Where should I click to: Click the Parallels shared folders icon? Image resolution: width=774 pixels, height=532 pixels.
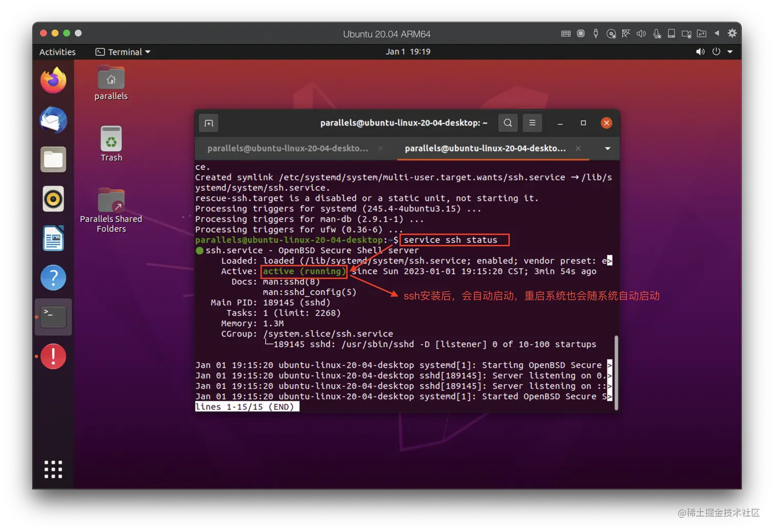tap(701, 33)
